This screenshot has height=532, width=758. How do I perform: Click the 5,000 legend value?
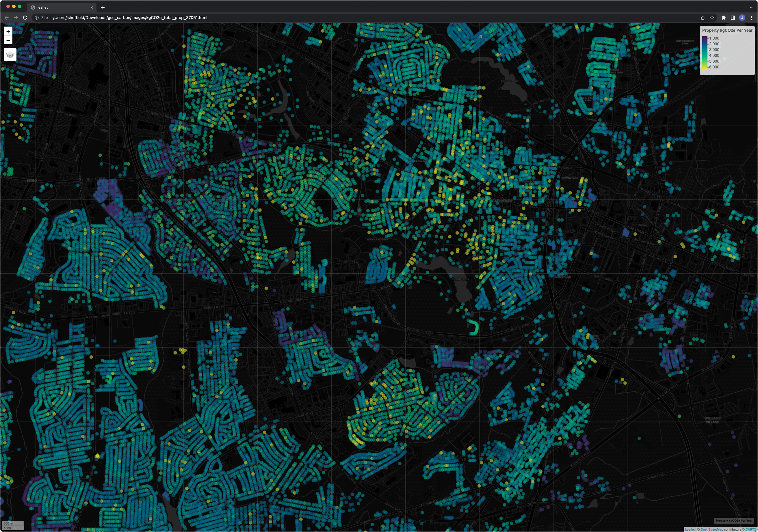pos(714,61)
